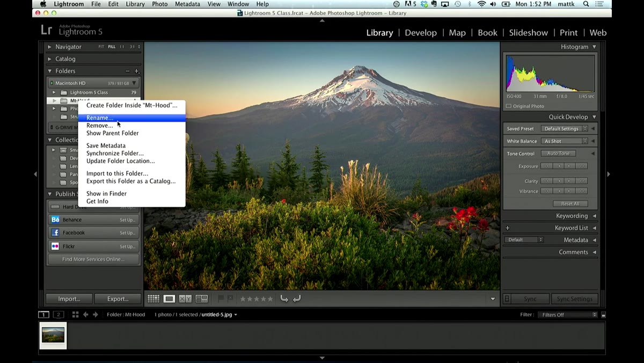Screen dimensions: 644x363
Task: Expand the Keywording panel
Action: click(594, 216)
